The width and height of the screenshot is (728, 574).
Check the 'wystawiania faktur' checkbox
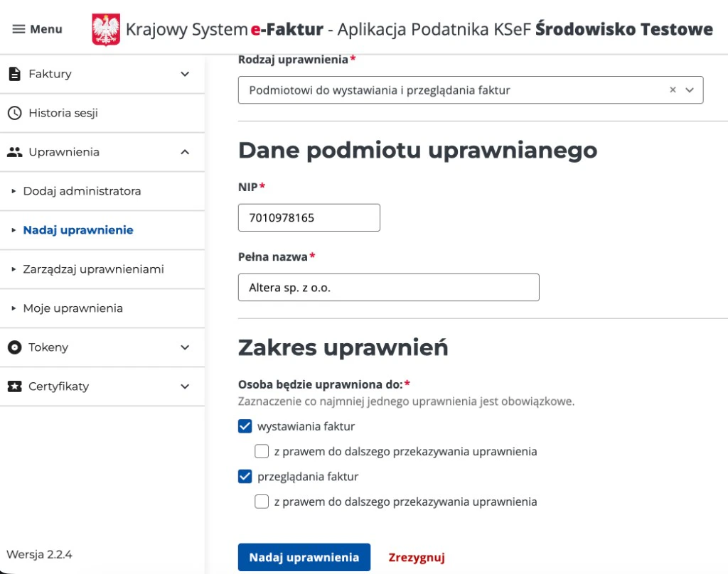point(245,426)
